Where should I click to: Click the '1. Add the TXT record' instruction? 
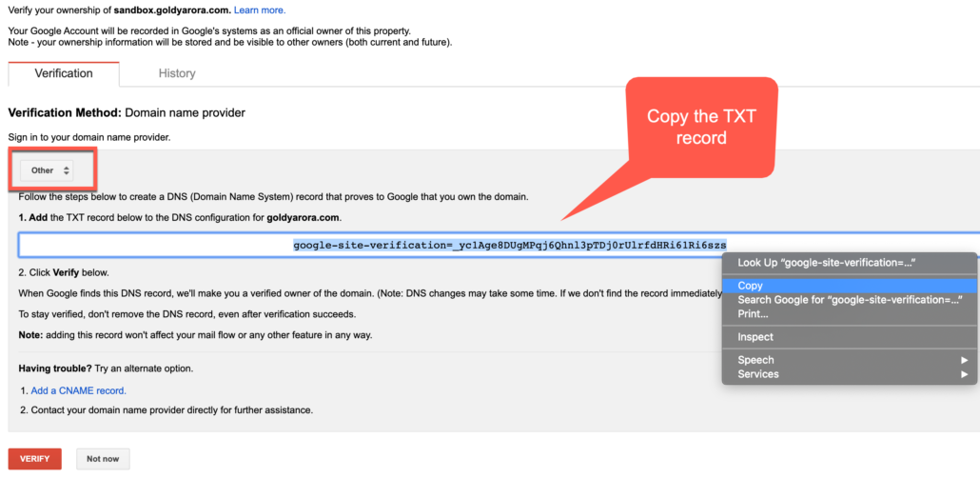point(180,218)
